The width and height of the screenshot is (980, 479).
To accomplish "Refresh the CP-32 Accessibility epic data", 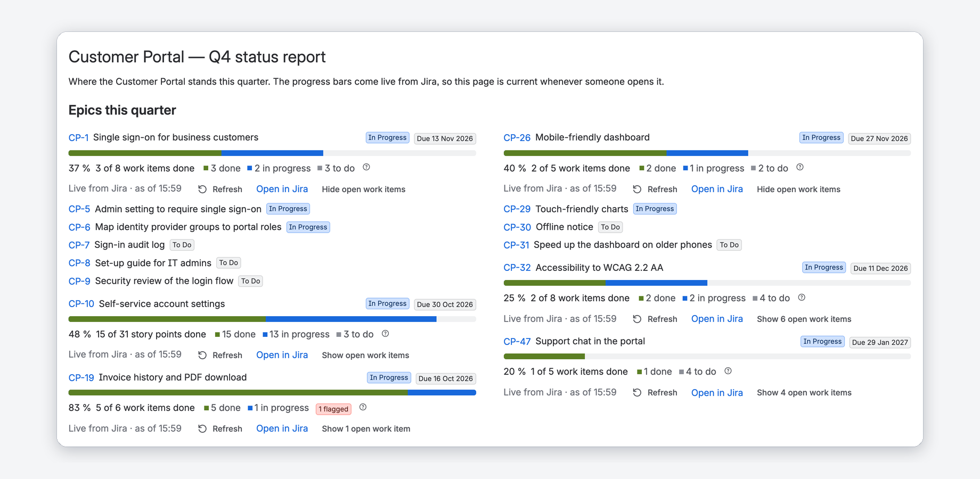I will (655, 319).
